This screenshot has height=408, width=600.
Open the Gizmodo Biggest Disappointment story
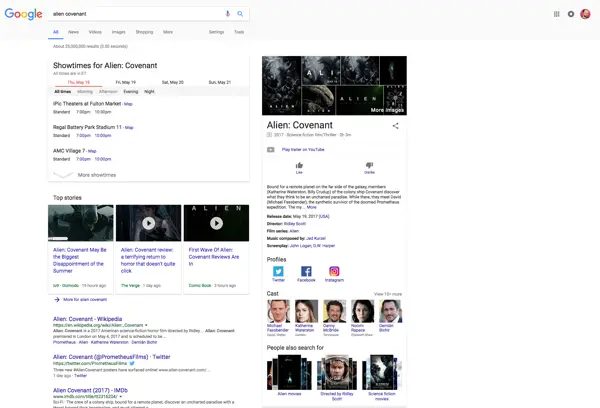[x=80, y=260]
